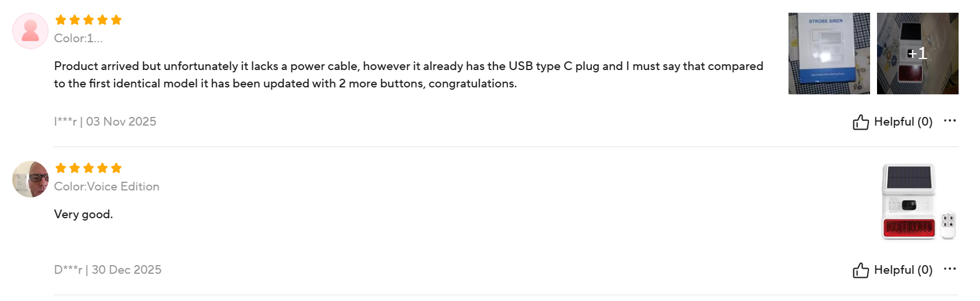Image resolution: width=980 pixels, height=301 pixels.
Task: Open the three-dot menu on l***r's review
Action: pos(949,121)
